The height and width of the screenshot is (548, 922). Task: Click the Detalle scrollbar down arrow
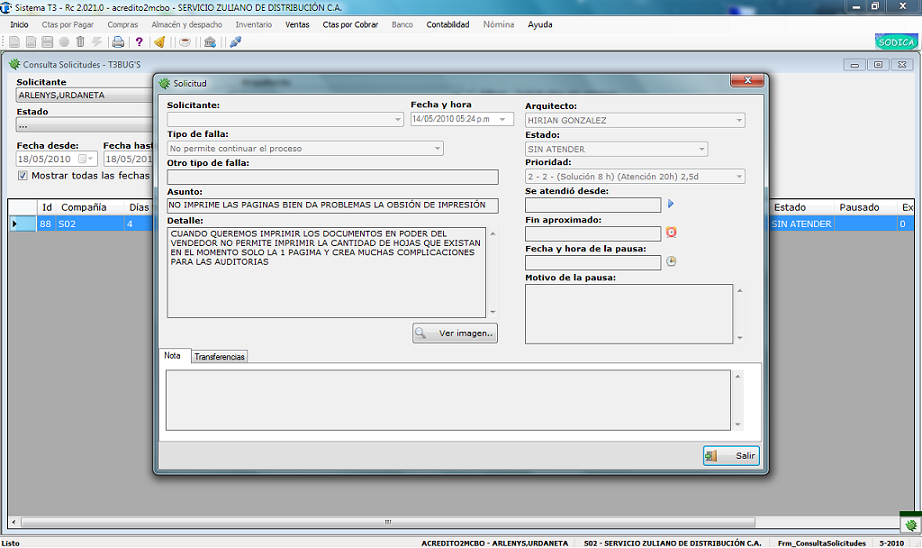(493, 312)
